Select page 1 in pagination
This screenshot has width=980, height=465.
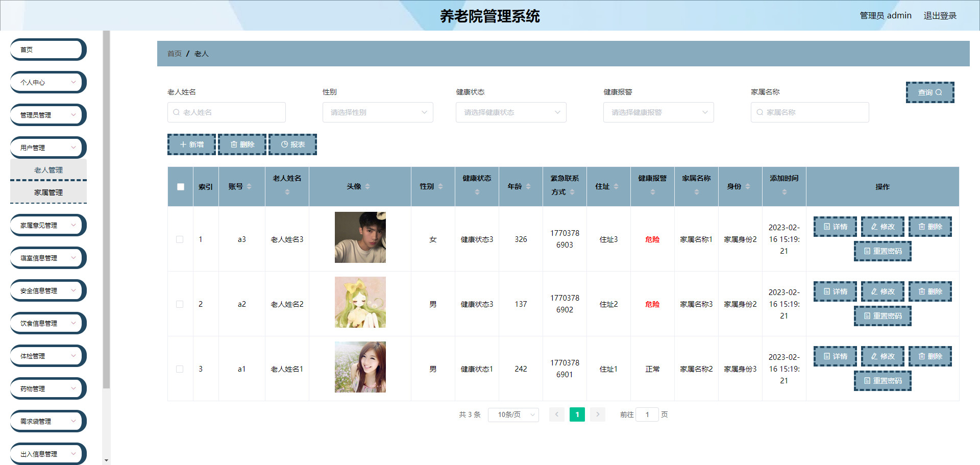point(577,414)
